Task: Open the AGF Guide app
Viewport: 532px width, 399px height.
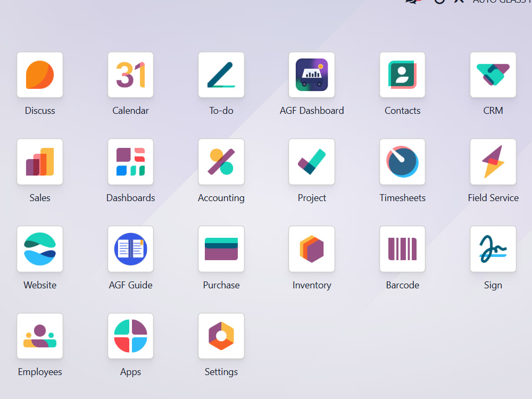Action: pos(131,249)
